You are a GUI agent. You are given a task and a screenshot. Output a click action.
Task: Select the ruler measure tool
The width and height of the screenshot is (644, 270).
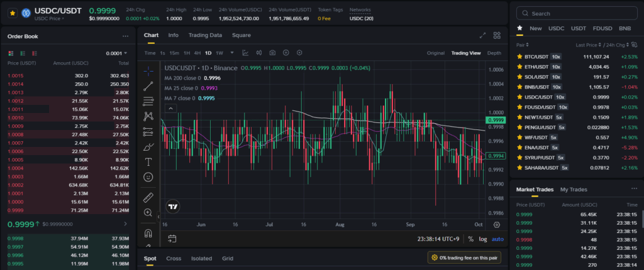click(148, 198)
